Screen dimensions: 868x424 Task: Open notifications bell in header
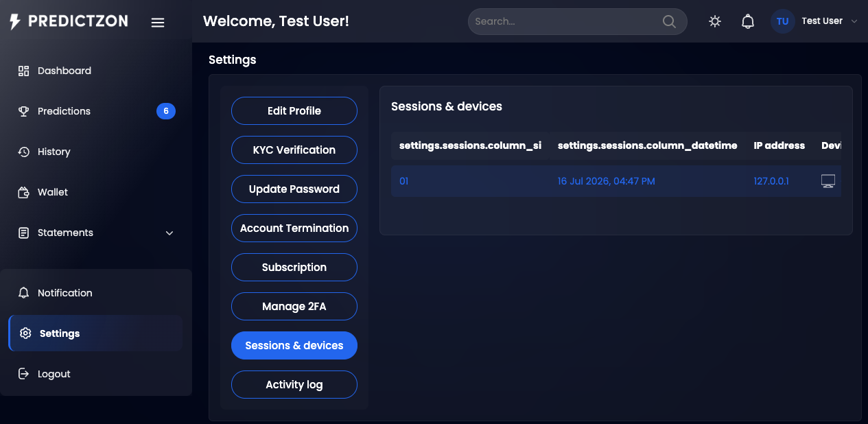point(748,21)
